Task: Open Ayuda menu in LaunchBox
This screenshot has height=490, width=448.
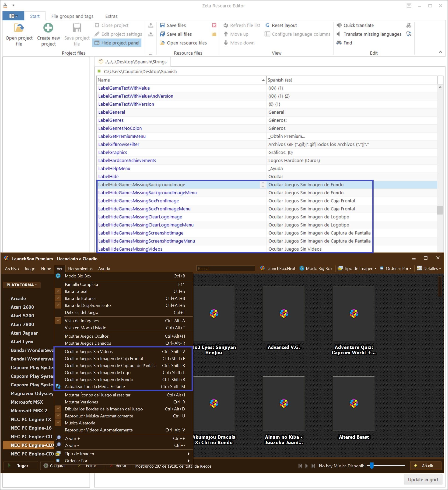Action: tap(104, 269)
